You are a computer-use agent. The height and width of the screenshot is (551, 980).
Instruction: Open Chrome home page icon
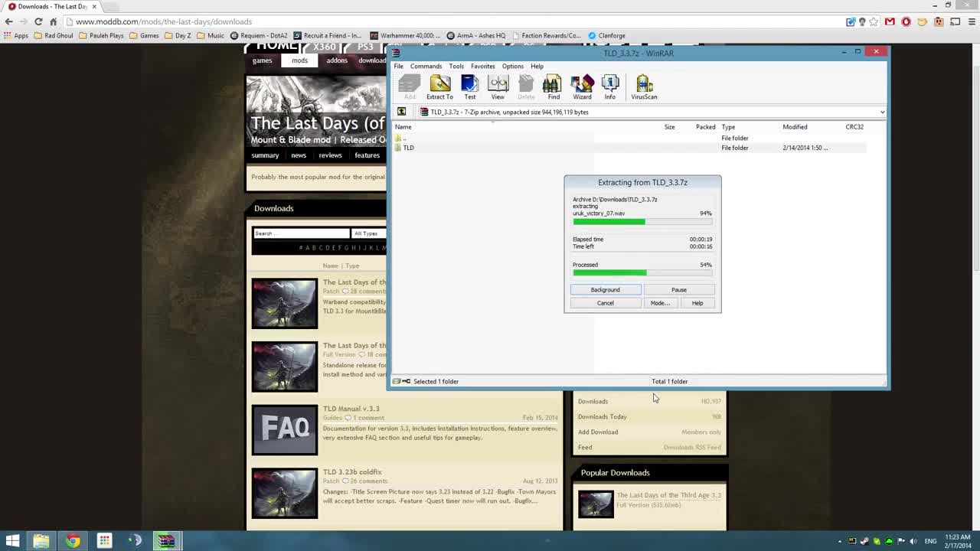53,21
